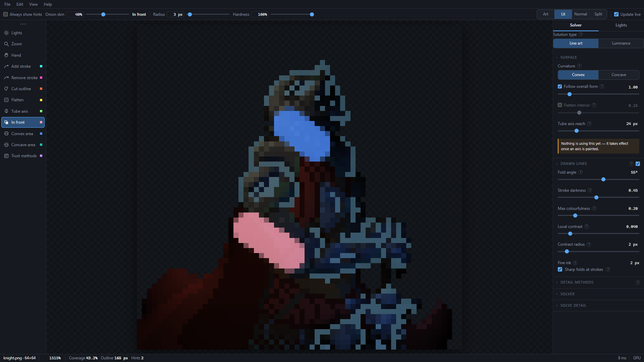Select the Convex area tool icon
The height and width of the screenshot is (362, 644).
[6, 134]
